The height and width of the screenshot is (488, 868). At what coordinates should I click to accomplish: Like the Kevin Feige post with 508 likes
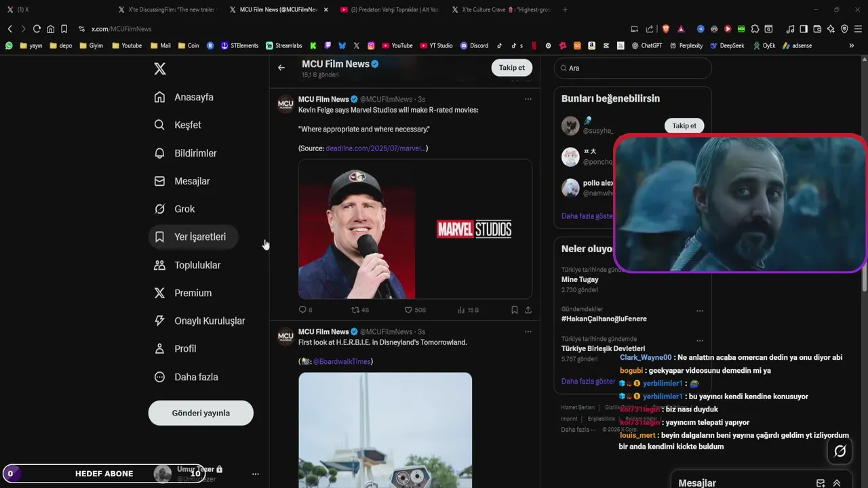[x=408, y=310]
